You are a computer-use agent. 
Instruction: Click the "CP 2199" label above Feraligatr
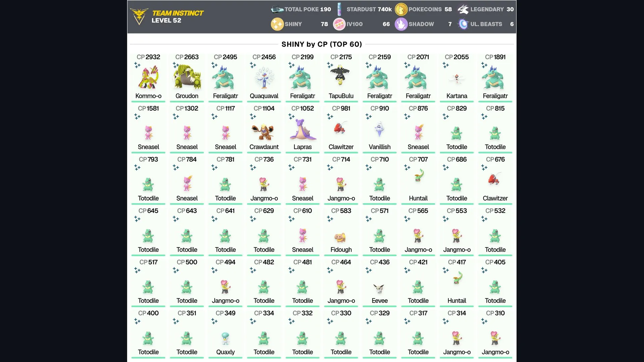(303, 57)
